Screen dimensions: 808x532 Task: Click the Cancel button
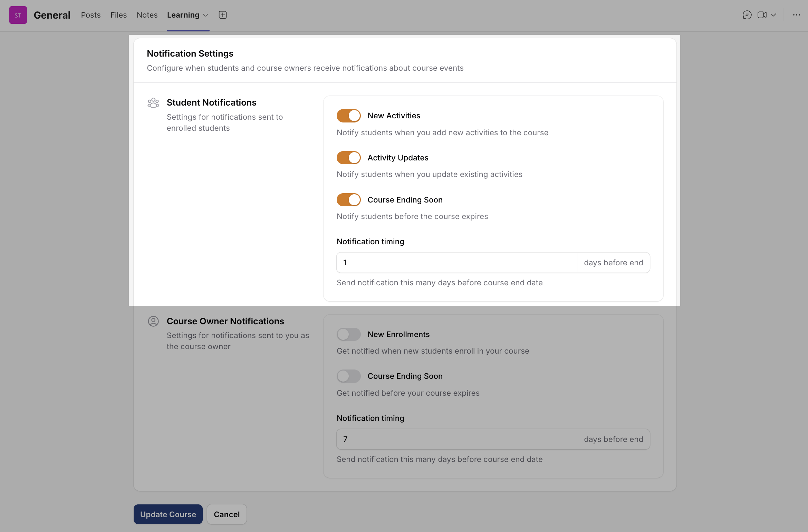(227, 514)
